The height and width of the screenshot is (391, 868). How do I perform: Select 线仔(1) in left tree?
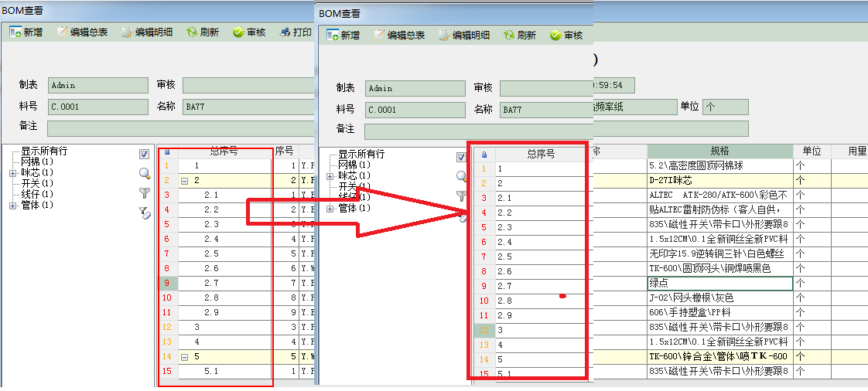click(36, 194)
